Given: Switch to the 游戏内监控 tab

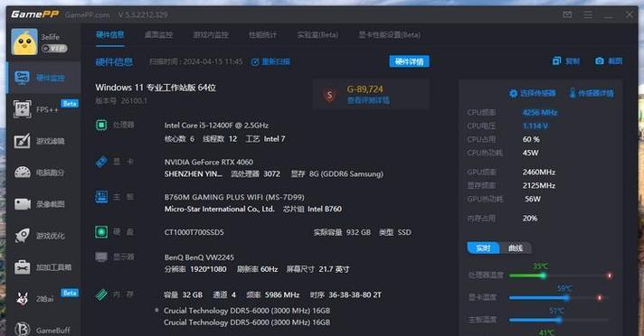Looking at the screenshot, I should pyautogui.click(x=211, y=35).
